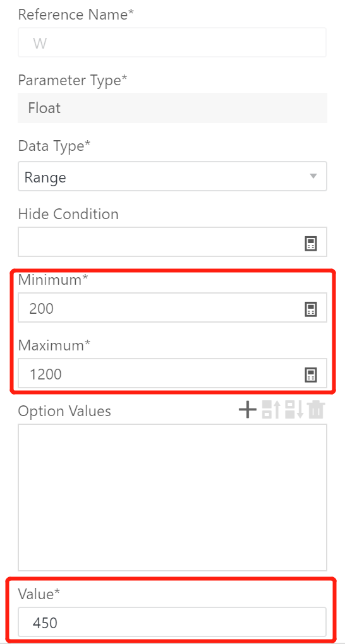
Task: Open the Minimum field calculator icon
Action: 310,309
